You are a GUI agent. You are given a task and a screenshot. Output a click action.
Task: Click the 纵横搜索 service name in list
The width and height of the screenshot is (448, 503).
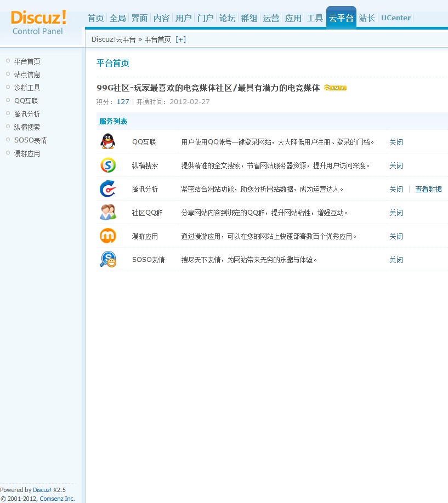[145, 165]
